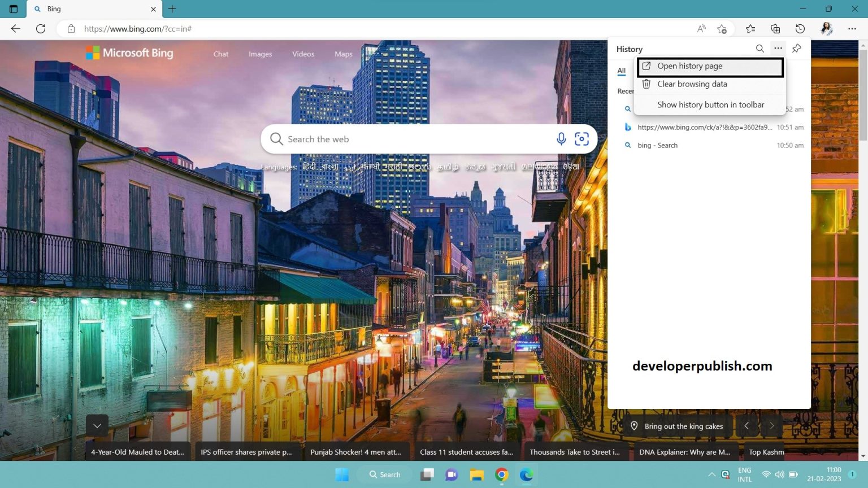Open more options in History panel

coord(778,49)
